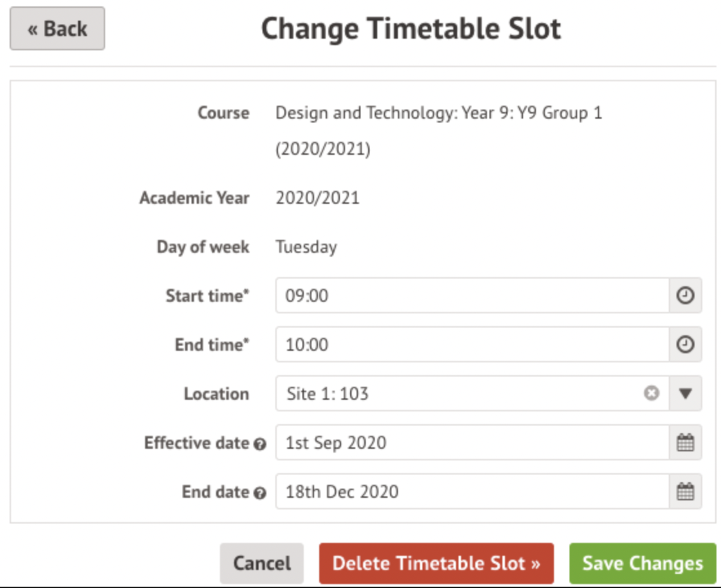721x588 pixels.
Task: Open the Start time clock picker
Action: 685,296
